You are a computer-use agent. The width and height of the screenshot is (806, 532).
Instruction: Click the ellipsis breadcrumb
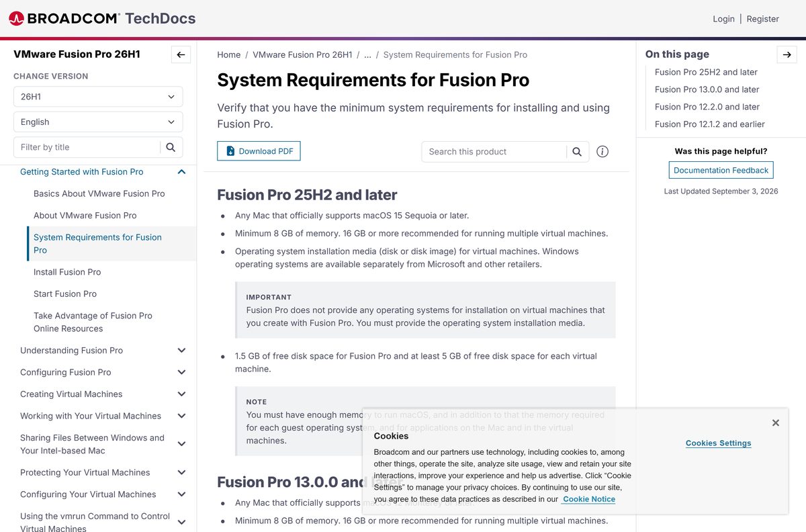coord(367,55)
